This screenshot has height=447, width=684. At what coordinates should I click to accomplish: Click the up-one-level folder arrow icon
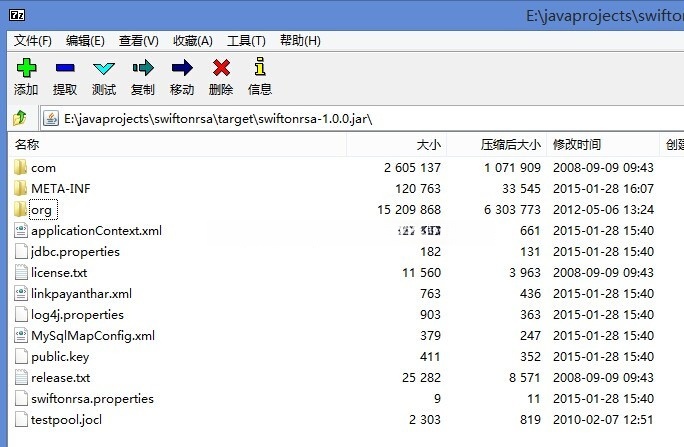coord(20,118)
